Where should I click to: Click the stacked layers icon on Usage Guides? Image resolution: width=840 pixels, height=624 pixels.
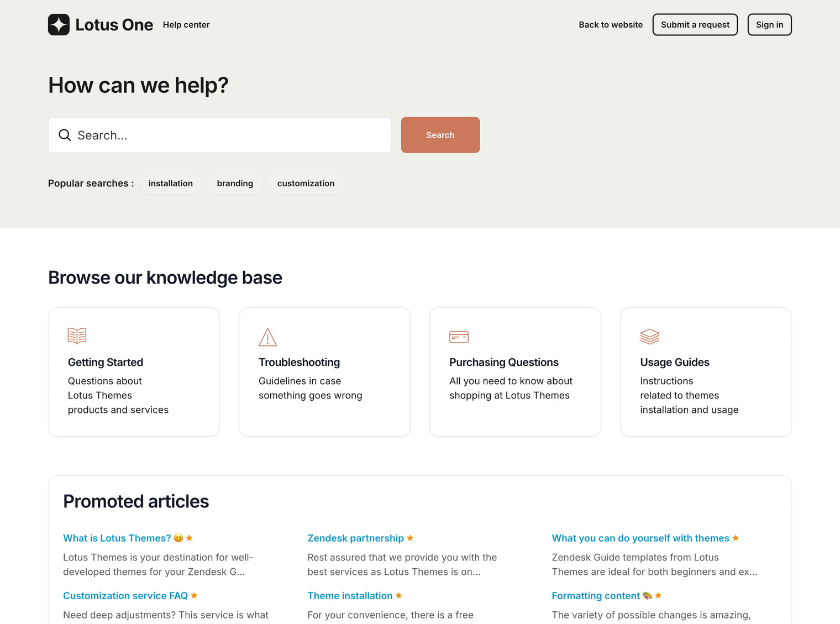pos(650,337)
